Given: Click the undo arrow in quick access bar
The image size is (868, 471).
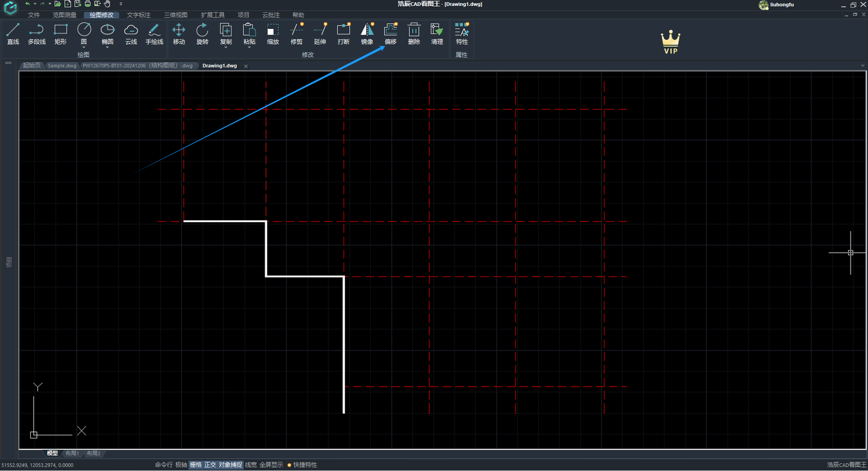Looking at the screenshot, I should pyautogui.click(x=27, y=4).
